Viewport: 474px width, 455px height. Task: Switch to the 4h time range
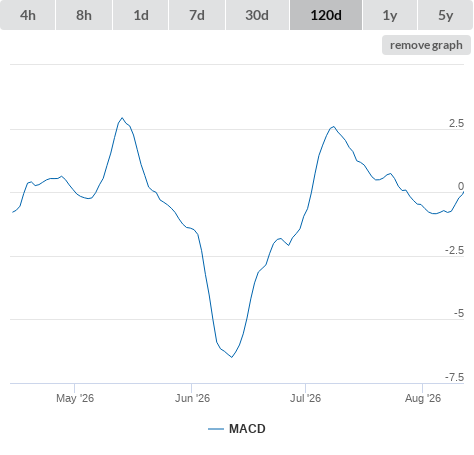click(x=28, y=15)
